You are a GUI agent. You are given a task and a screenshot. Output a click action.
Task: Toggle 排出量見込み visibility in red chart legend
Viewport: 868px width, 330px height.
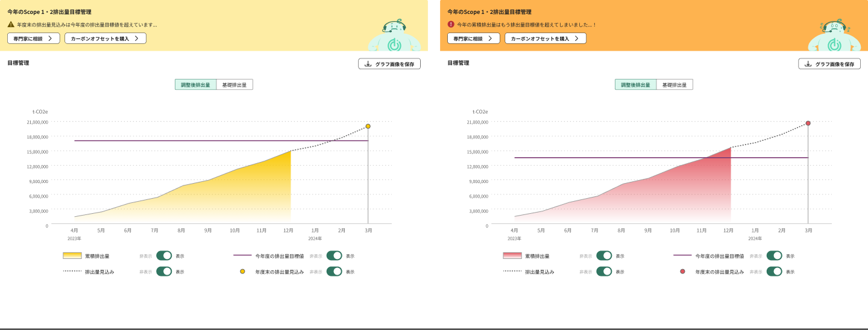click(604, 272)
